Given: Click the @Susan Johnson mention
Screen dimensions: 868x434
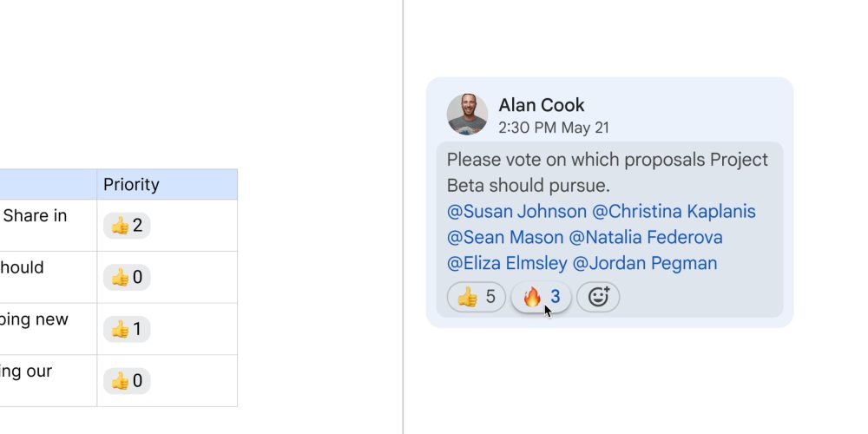Looking at the screenshot, I should click(516, 212).
